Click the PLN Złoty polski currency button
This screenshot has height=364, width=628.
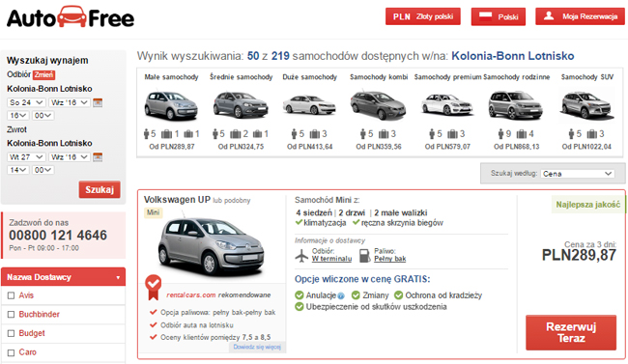tap(423, 16)
